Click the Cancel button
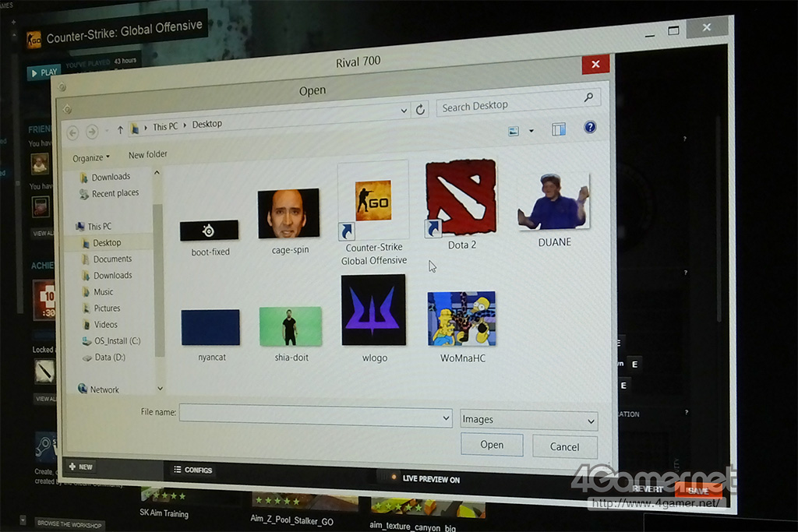The width and height of the screenshot is (798, 532). 564,446
